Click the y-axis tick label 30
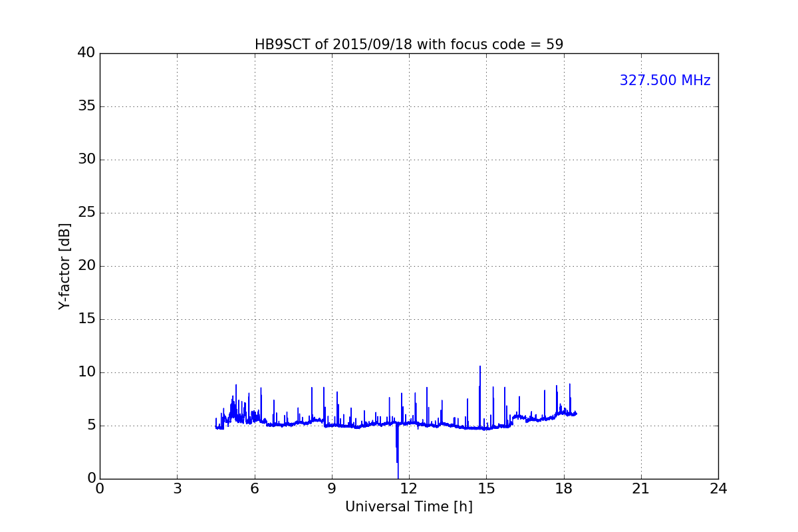 click(x=86, y=159)
